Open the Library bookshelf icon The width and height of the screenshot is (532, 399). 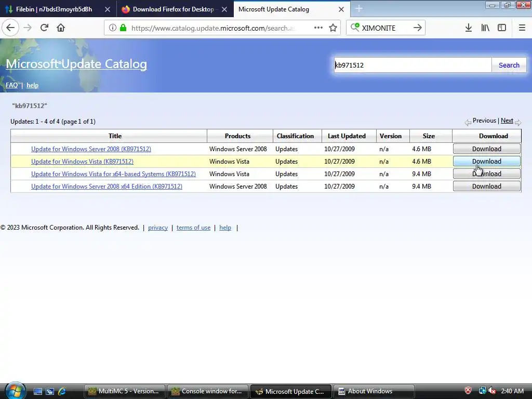(x=485, y=28)
